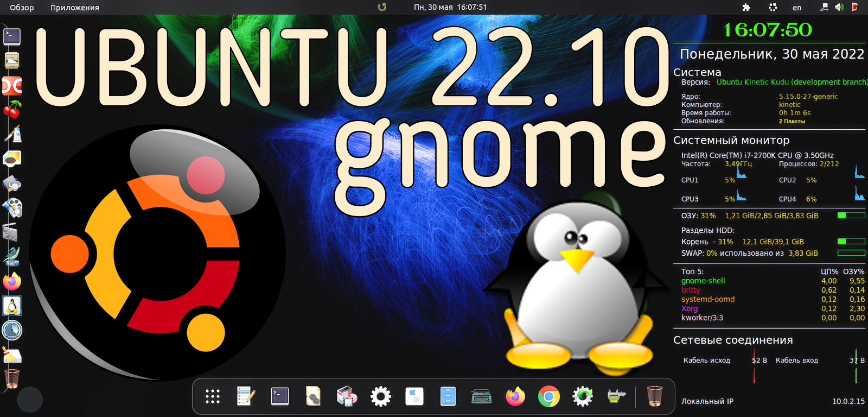
Task: Launch the cherries icon app in left dock
Action: click(12, 109)
